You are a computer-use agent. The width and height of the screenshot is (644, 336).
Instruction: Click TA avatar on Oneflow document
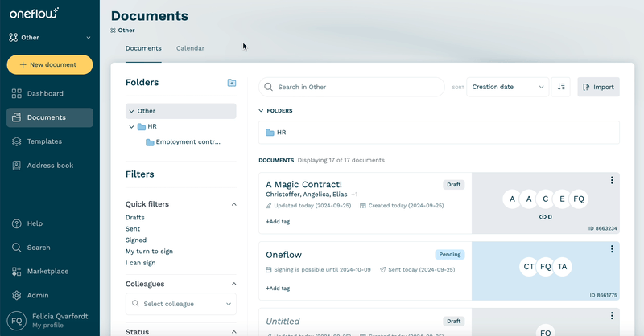(562, 267)
